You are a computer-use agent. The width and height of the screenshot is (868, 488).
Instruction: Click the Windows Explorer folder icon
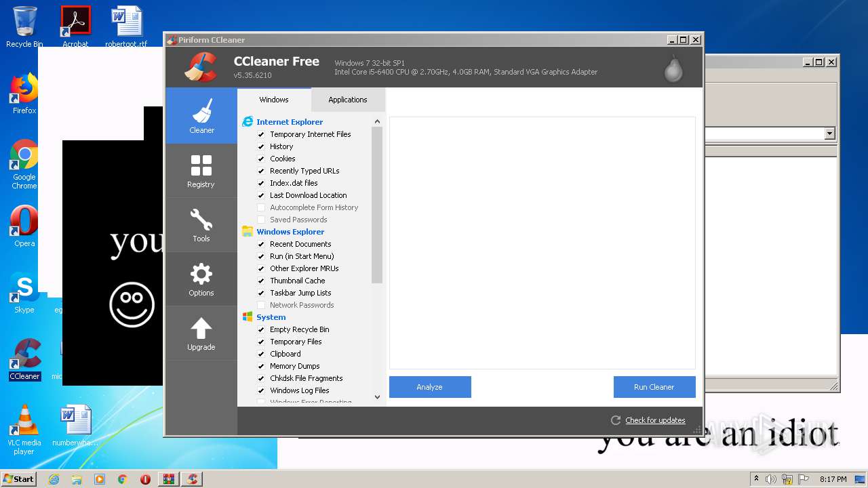coord(248,232)
